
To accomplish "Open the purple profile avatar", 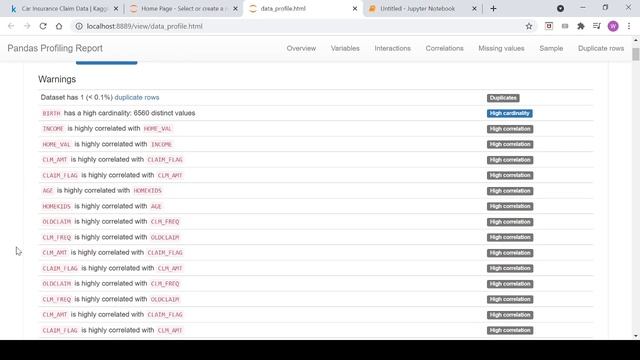I will click(x=613, y=26).
